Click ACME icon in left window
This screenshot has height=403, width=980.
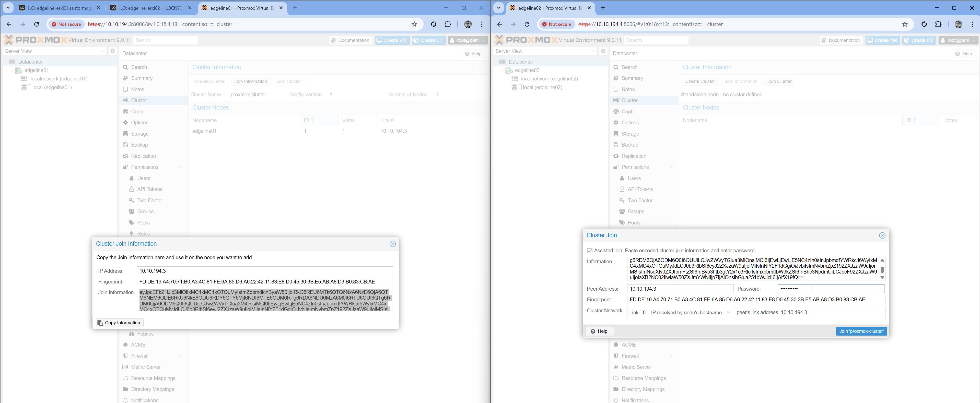125,345
